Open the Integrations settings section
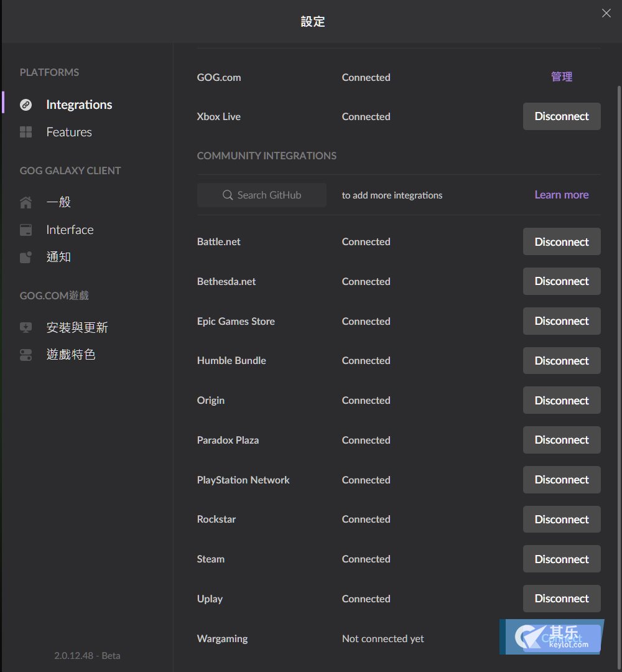This screenshot has width=622, height=672. (79, 105)
